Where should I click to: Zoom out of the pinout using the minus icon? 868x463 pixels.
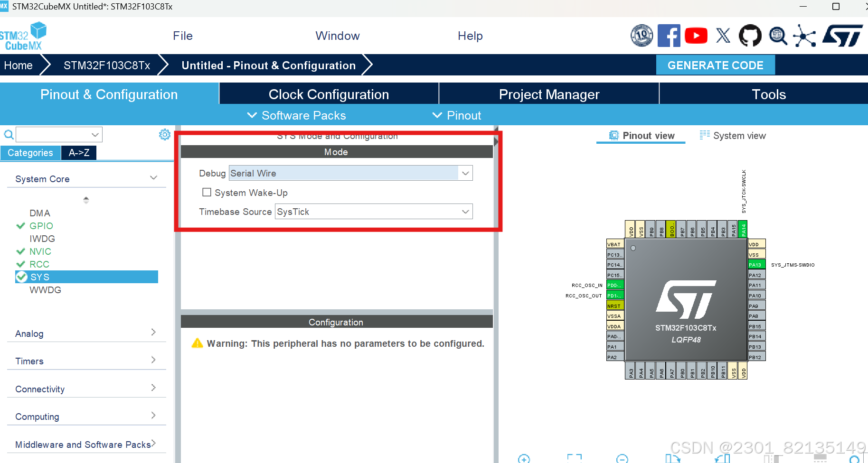pyautogui.click(x=622, y=458)
